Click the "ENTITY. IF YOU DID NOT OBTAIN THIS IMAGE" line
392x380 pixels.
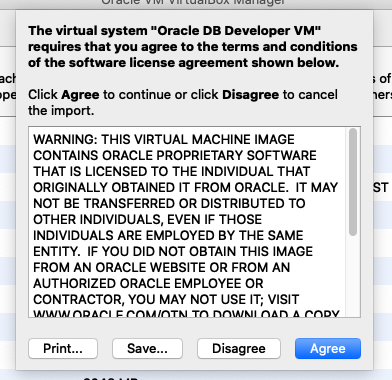[173, 251]
